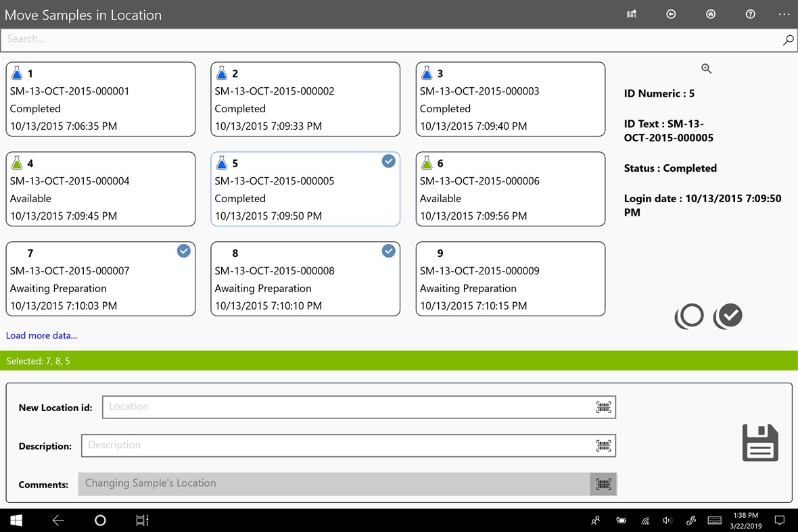Deselect sample 5 via its checkmark badge
The width and height of the screenshot is (798, 532).
pos(388,161)
